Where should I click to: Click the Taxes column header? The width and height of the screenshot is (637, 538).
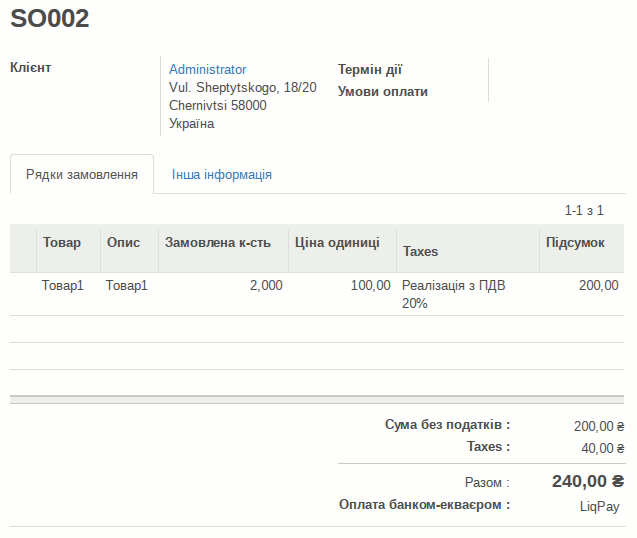(420, 251)
